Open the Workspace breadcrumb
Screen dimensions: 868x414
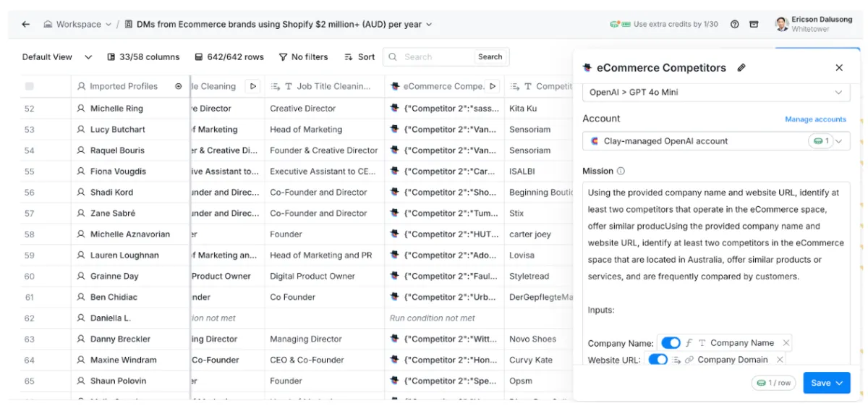[x=77, y=24]
